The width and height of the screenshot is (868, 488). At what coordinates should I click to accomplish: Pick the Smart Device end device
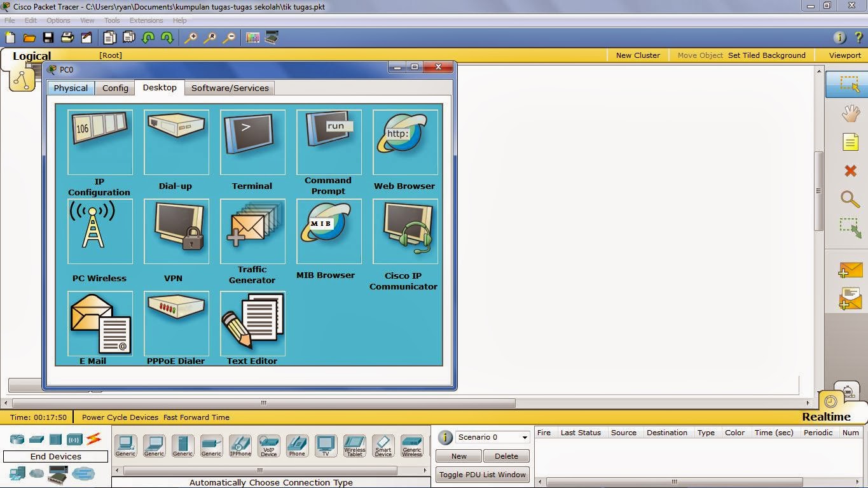tap(383, 446)
